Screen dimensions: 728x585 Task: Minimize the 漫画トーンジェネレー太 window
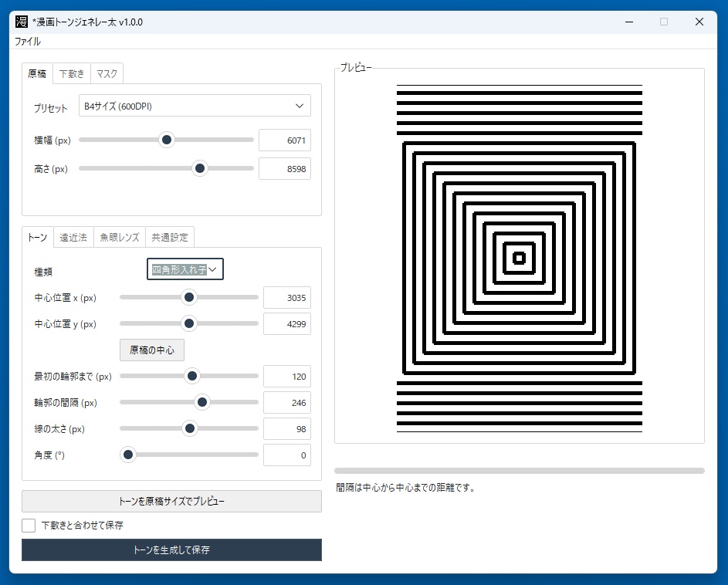pyautogui.click(x=629, y=22)
